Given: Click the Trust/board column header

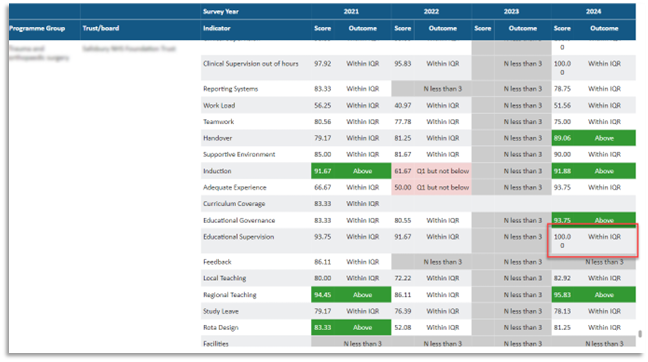Looking at the screenshot, I should point(101,29).
